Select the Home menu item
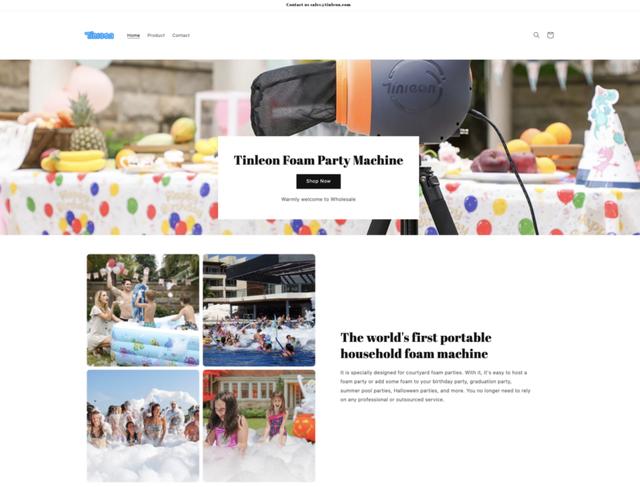Viewport: 640px width, 487px height. pos(133,36)
